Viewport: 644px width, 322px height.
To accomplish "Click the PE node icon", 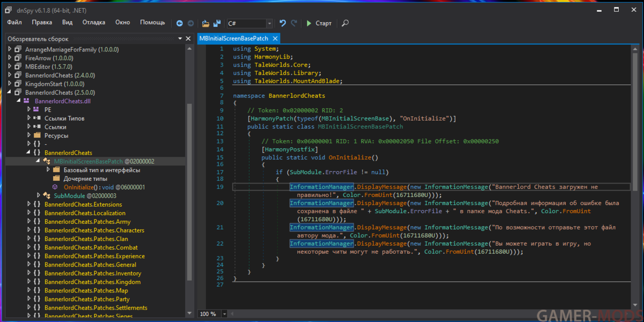I will 36,109.
